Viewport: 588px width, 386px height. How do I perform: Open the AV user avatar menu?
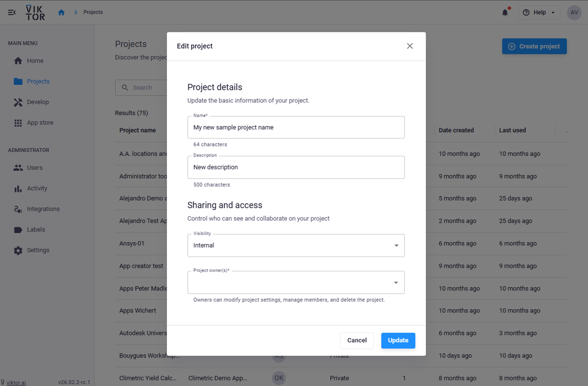(x=574, y=12)
